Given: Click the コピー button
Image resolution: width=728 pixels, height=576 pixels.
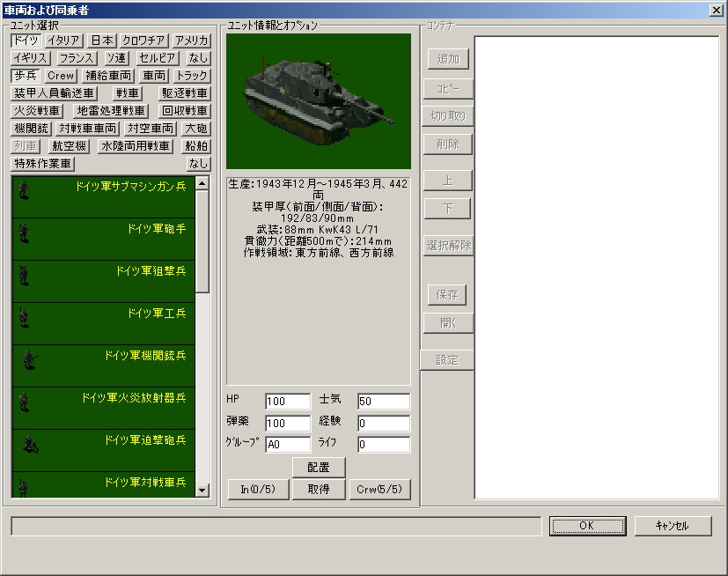Looking at the screenshot, I should click(x=448, y=89).
